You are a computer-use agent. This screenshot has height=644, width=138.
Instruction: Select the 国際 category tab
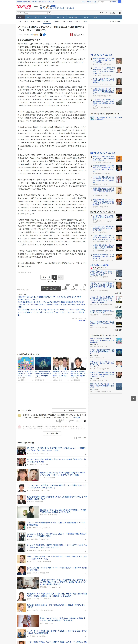pyautogui.click(x=32, y=21)
